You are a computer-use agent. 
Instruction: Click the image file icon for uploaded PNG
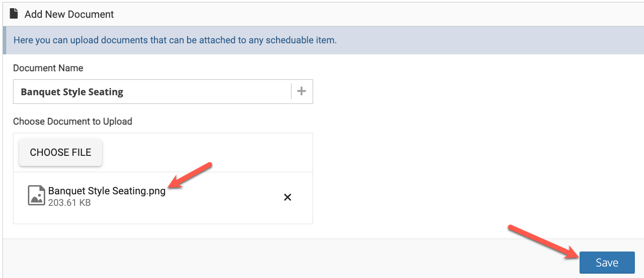coord(37,195)
